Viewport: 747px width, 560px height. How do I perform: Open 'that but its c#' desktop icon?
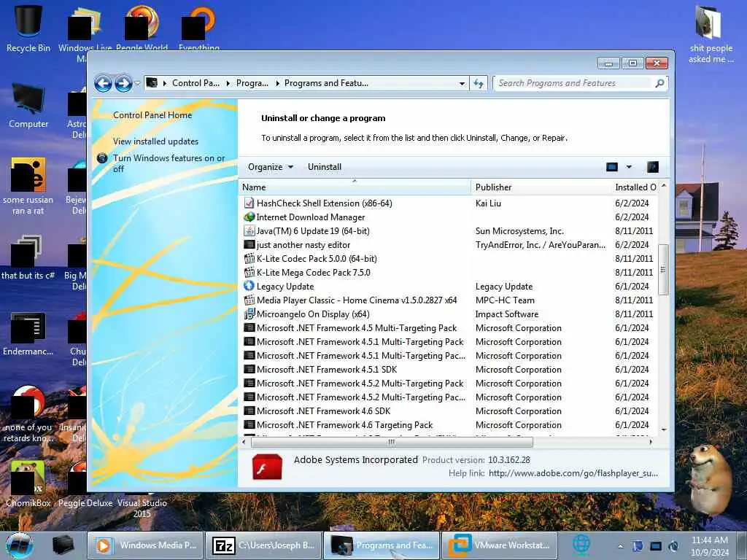28,256
